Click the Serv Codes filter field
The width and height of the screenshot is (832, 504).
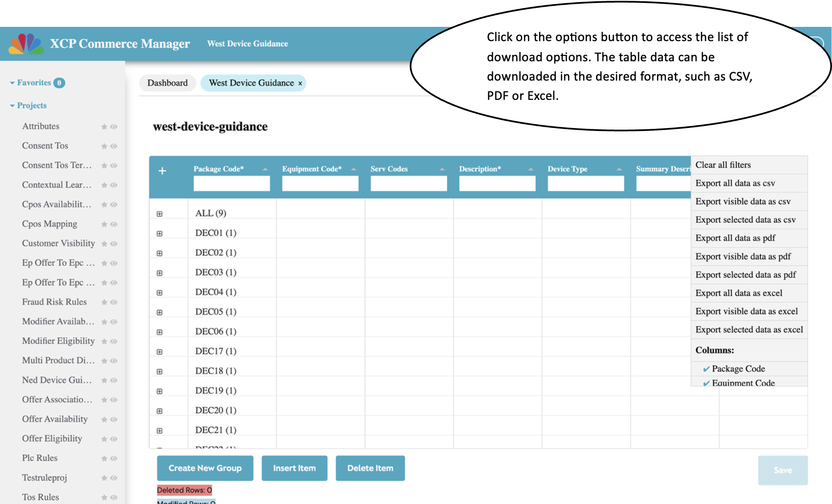click(x=409, y=183)
